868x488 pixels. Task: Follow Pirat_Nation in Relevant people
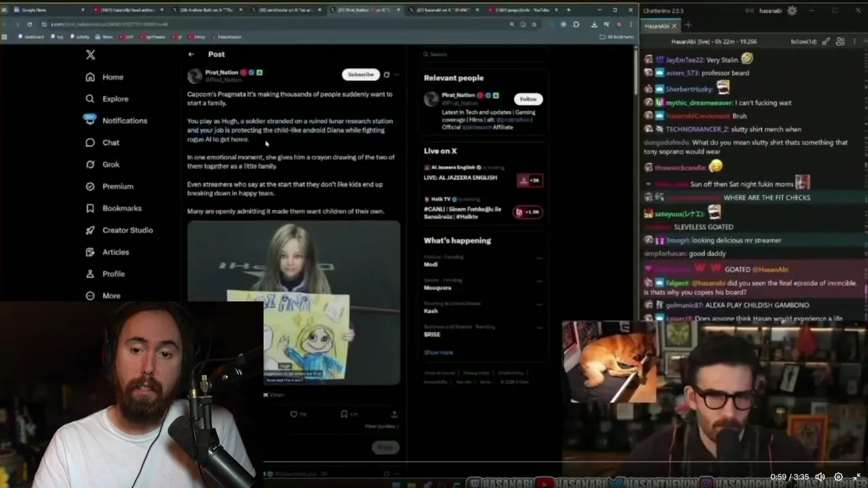coord(528,99)
